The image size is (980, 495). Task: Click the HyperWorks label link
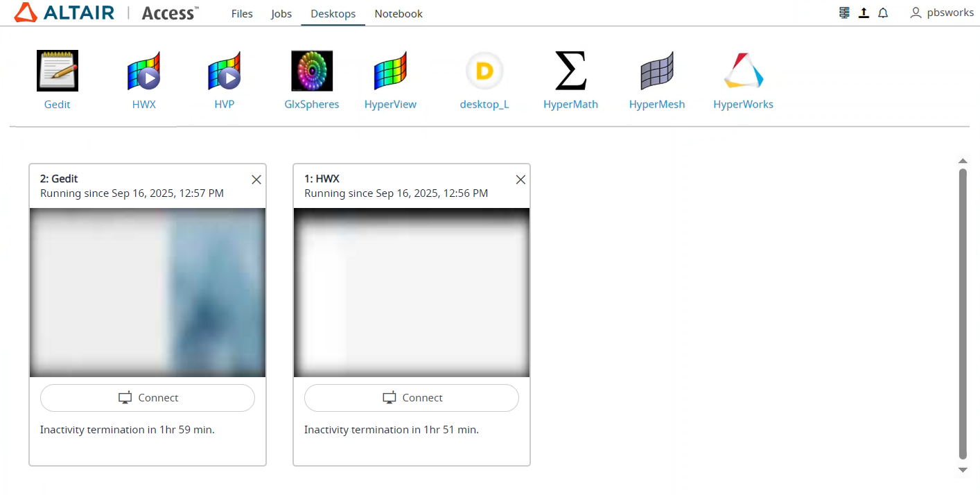click(x=743, y=105)
